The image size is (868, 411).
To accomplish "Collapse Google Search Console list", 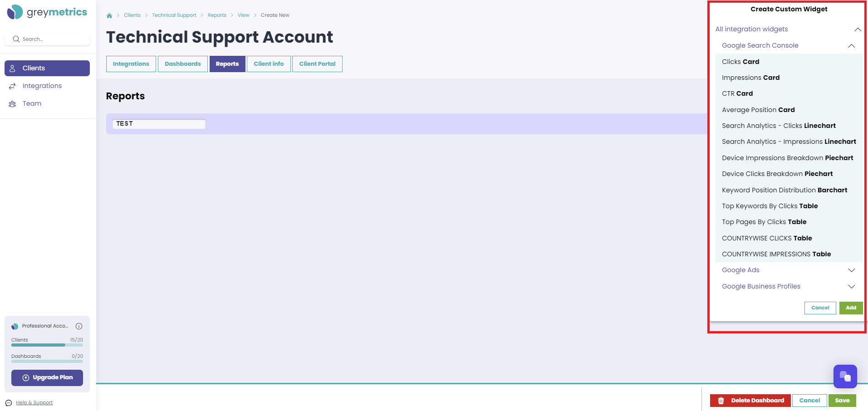I will tap(851, 46).
